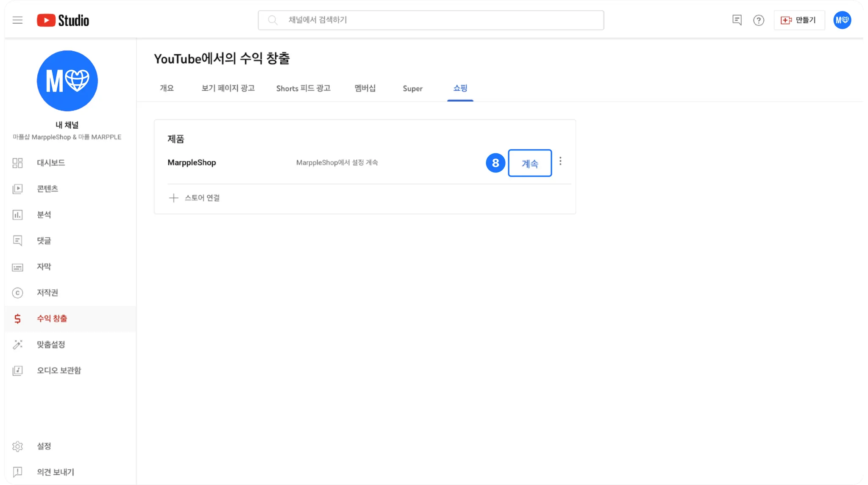The height and width of the screenshot is (485, 868).
Task: Open Subtitles (자막) sidebar item
Action: [x=44, y=267]
